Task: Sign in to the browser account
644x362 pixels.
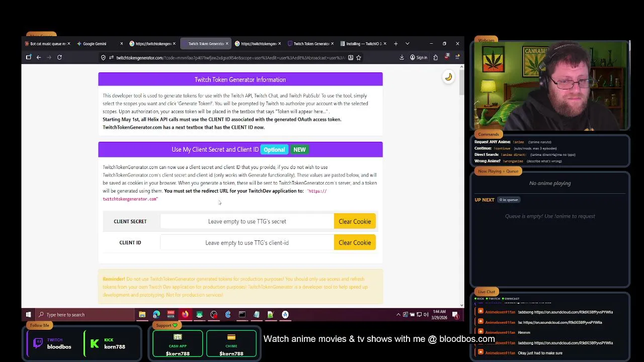Action: click(x=419, y=57)
